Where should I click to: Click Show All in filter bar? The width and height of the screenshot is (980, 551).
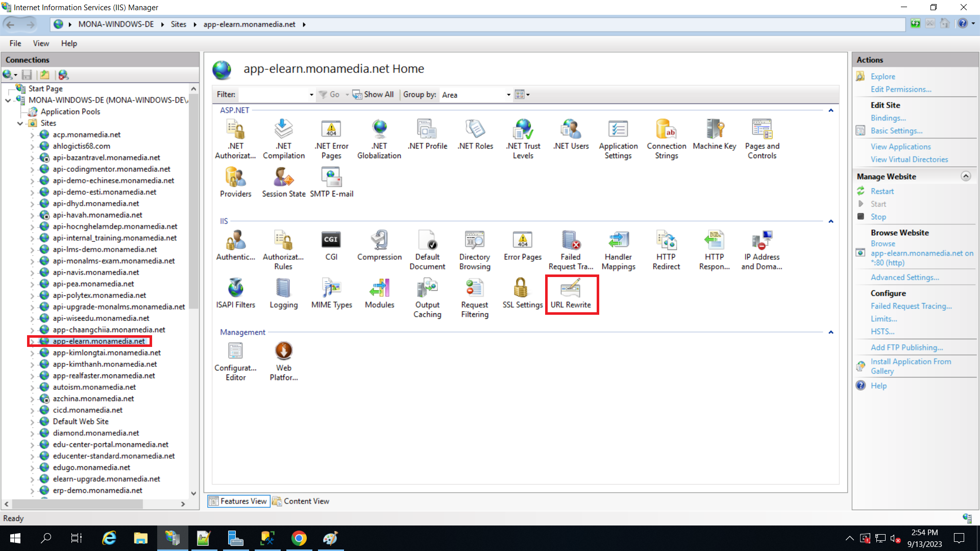[373, 94]
